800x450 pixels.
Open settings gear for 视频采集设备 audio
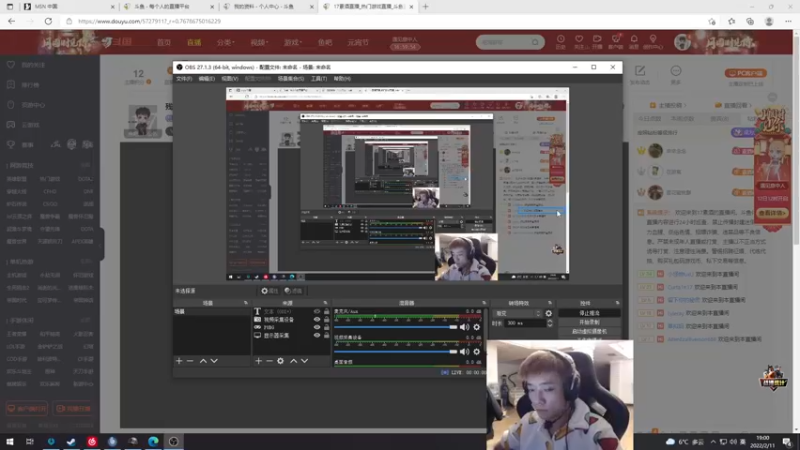[477, 352]
